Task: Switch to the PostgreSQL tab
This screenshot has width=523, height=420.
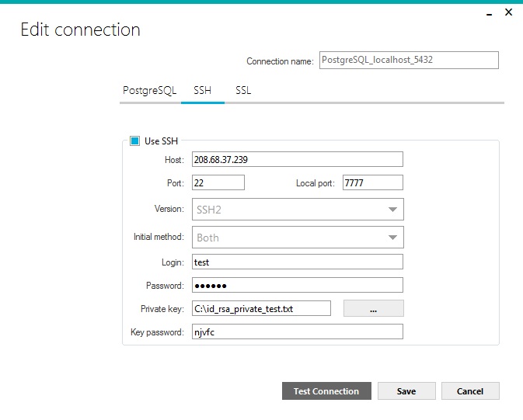Action: click(x=149, y=90)
